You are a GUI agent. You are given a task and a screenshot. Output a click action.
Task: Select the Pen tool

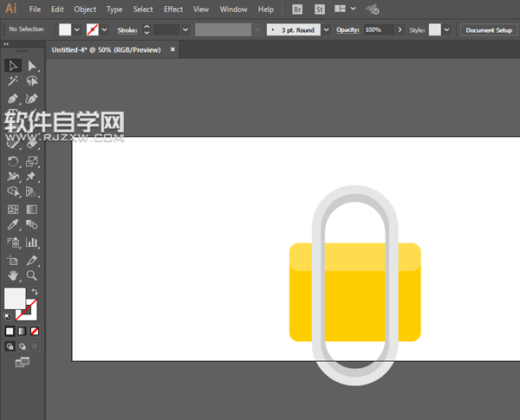(13, 99)
